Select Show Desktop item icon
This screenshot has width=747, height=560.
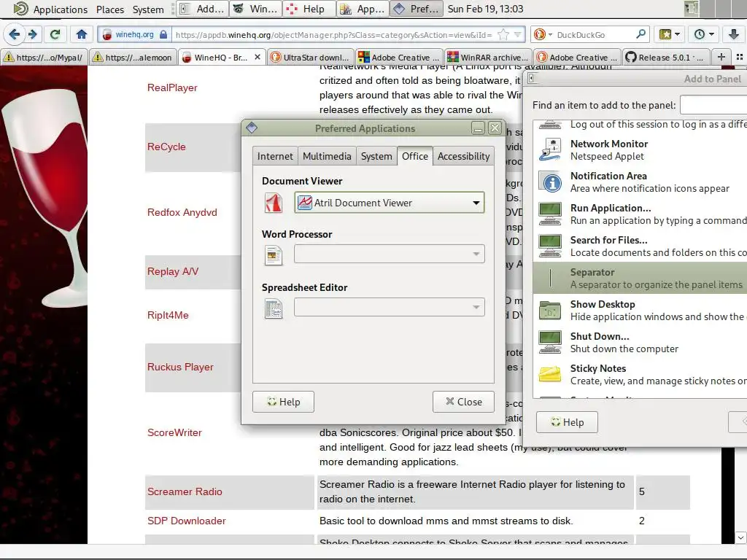(550, 311)
